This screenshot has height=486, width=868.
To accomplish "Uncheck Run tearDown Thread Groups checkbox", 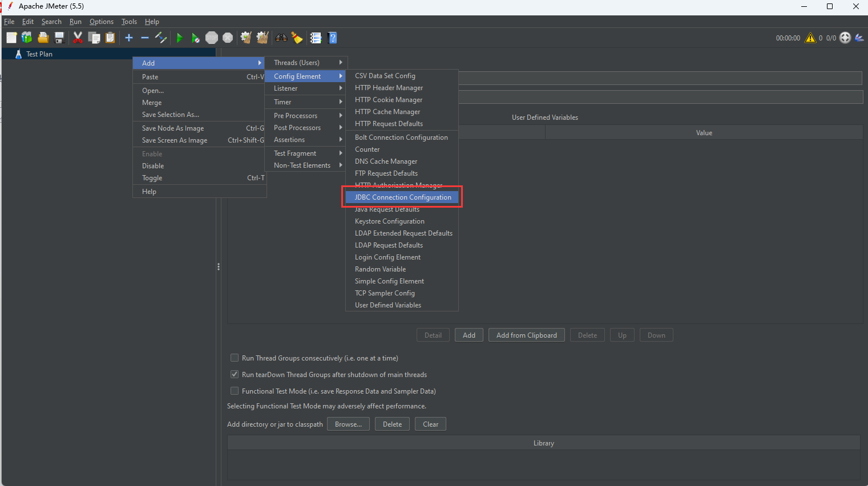I will click(x=234, y=374).
